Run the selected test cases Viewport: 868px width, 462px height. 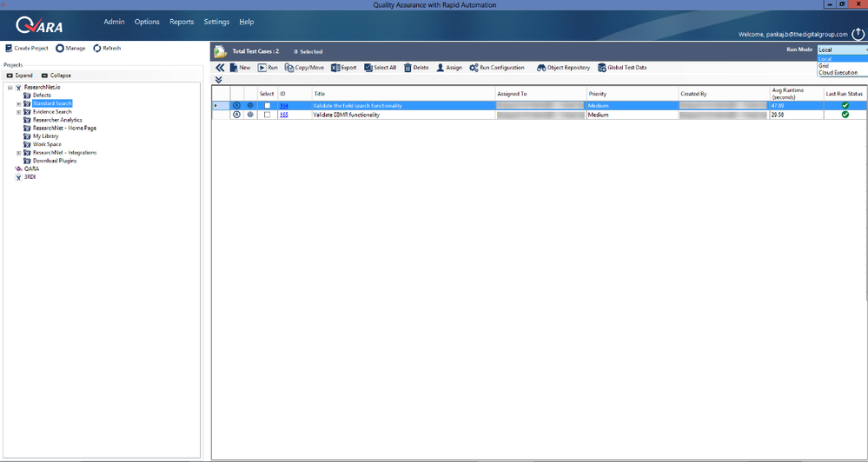[x=268, y=68]
